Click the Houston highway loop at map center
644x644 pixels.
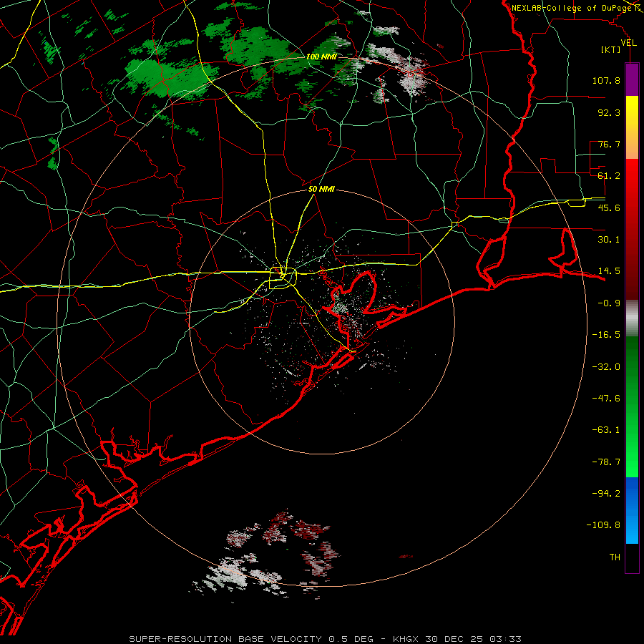tap(283, 278)
